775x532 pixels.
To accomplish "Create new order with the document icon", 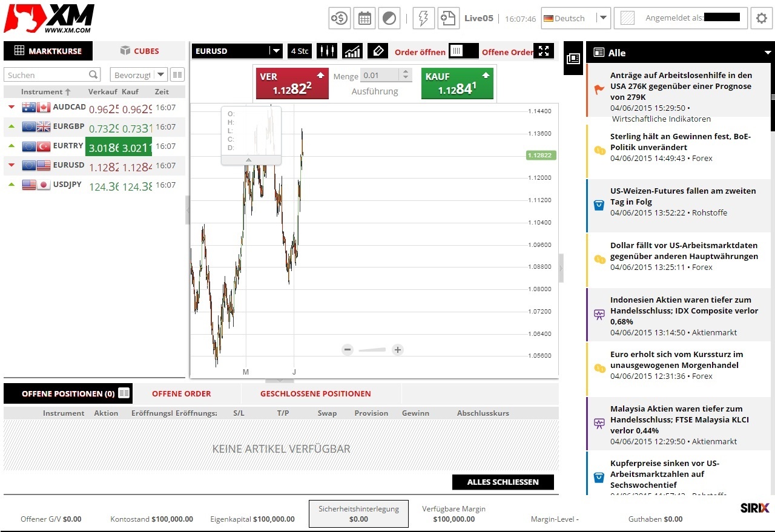I will point(448,19).
